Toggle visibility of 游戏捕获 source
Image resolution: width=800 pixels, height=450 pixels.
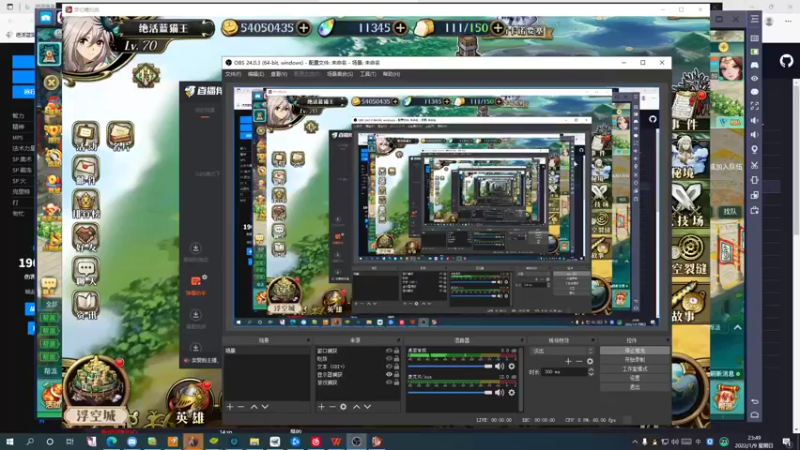(x=389, y=382)
